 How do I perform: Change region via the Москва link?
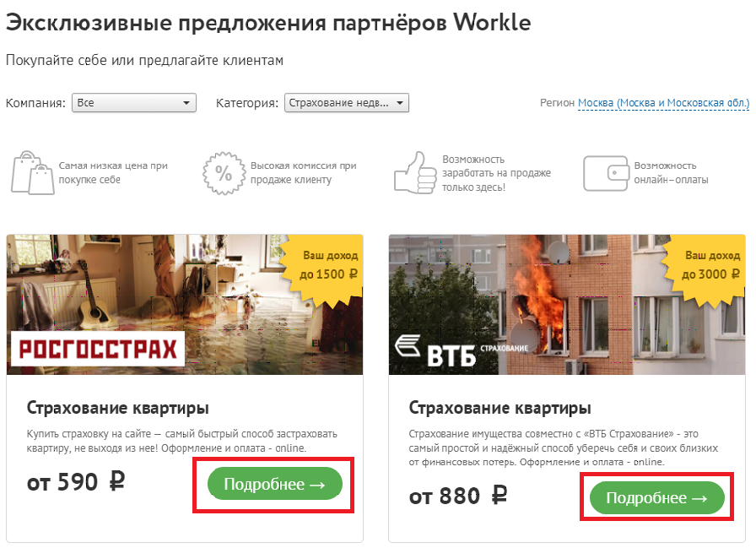coord(663,103)
